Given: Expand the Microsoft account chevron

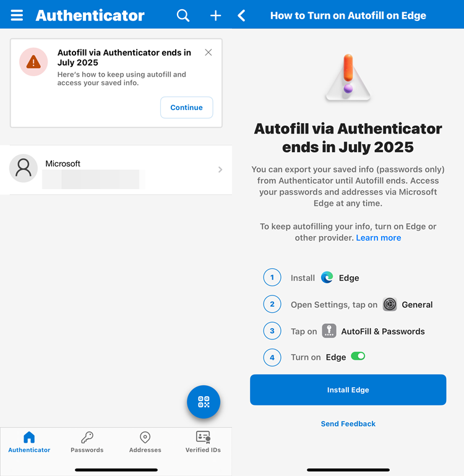Looking at the screenshot, I should point(220,169).
